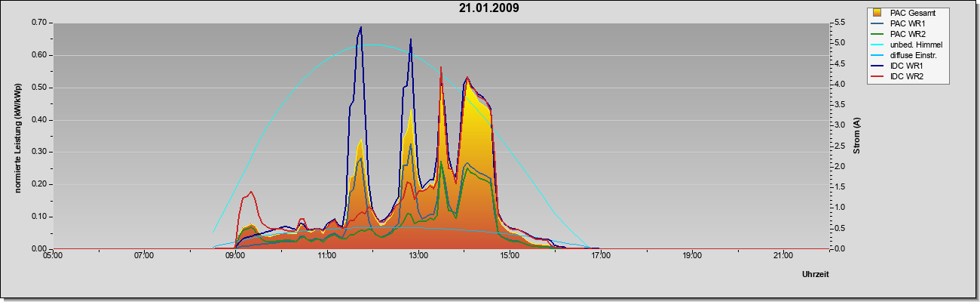This screenshot has height=302, width=980.
Task: Click the 0.40 left axis value
Action: pyautogui.click(x=39, y=120)
